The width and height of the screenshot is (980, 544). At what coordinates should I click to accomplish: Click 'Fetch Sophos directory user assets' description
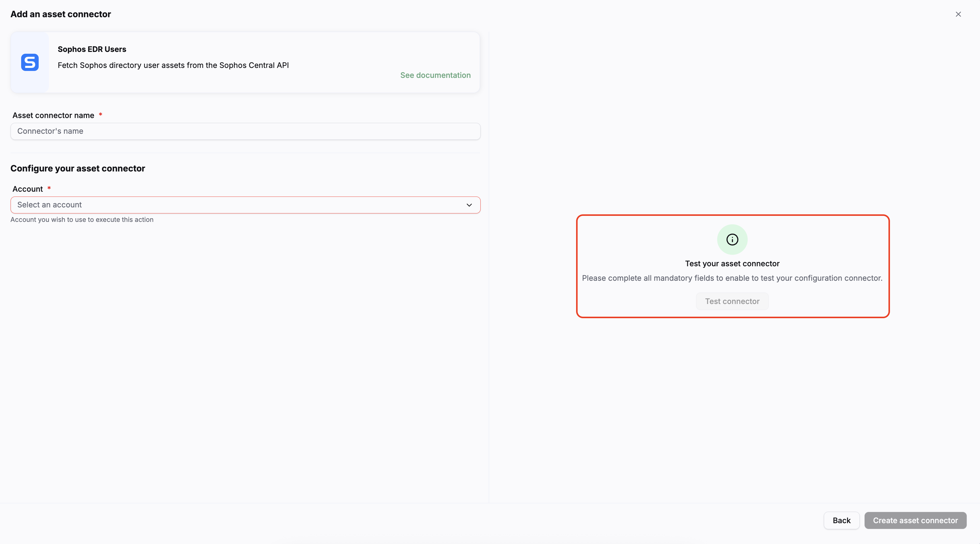[x=173, y=66]
